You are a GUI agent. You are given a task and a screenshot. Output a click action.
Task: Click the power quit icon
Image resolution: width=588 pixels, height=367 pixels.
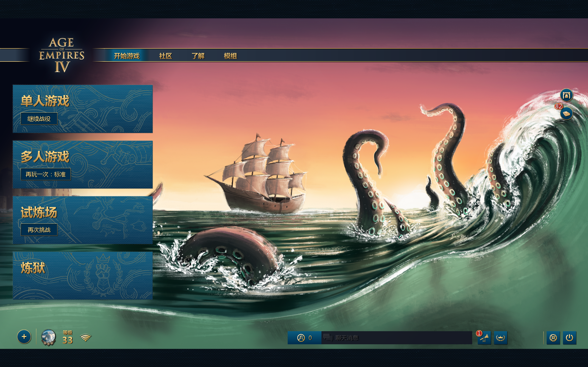[x=570, y=338]
